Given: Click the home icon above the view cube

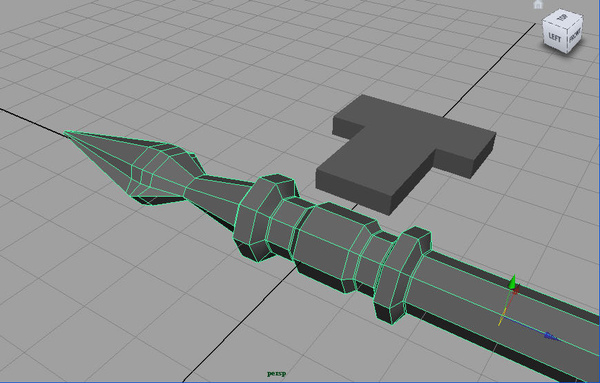Looking at the screenshot, I should click(538, 4).
